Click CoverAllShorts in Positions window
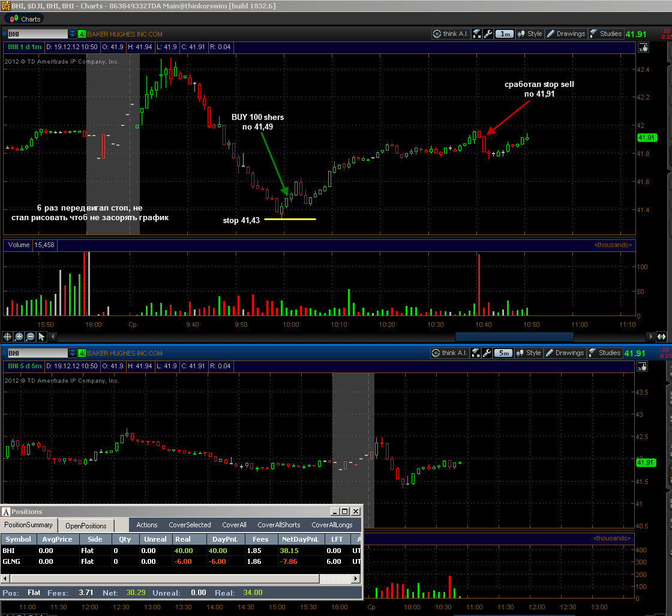The image size is (672, 616). tap(279, 525)
